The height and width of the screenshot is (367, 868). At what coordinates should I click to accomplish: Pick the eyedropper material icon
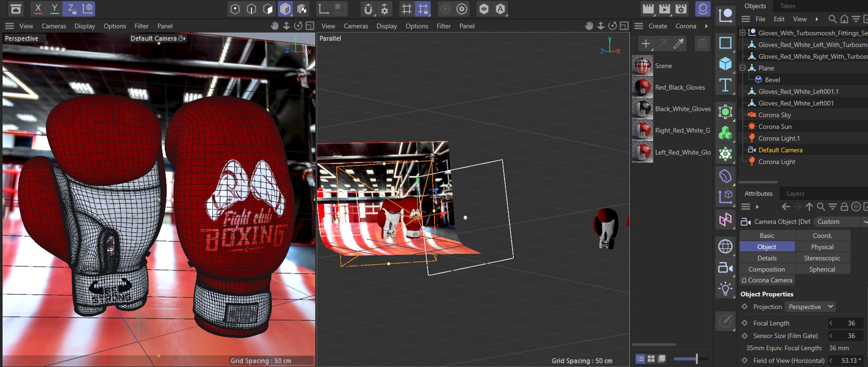pyautogui.click(x=679, y=43)
